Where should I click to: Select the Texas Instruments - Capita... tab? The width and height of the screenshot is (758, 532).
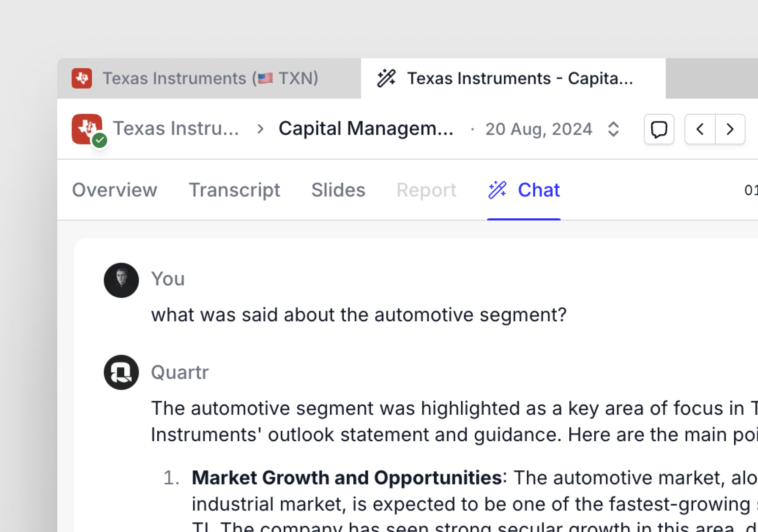513,79
